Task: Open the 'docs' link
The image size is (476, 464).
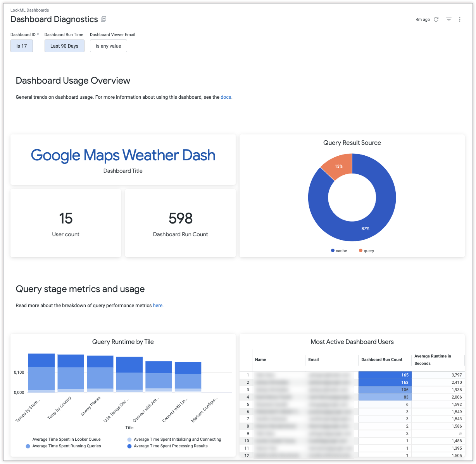Action: [x=226, y=97]
